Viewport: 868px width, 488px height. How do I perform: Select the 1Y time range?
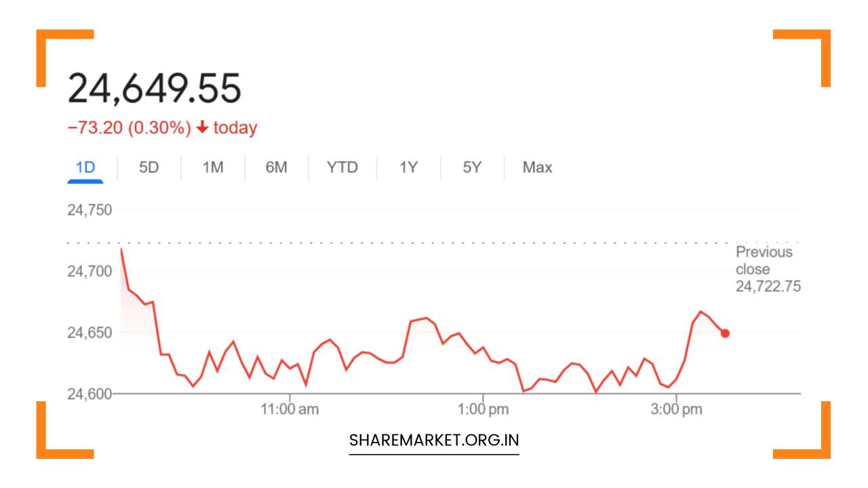pos(408,167)
